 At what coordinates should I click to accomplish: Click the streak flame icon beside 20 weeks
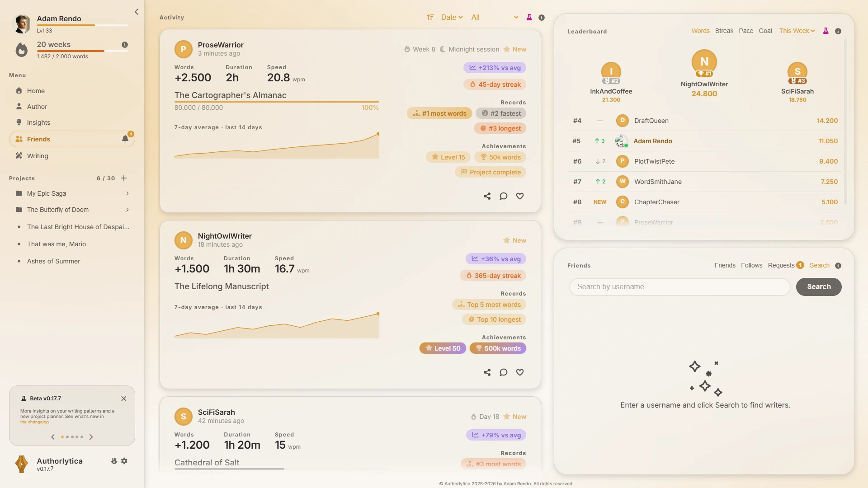(x=21, y=50)
